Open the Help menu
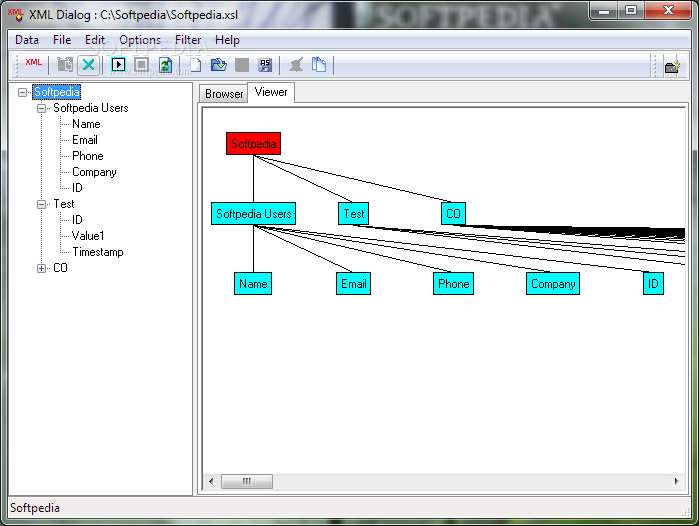Image resolution: width=699 pixels, height=526 pixels. tap(227, 40)
